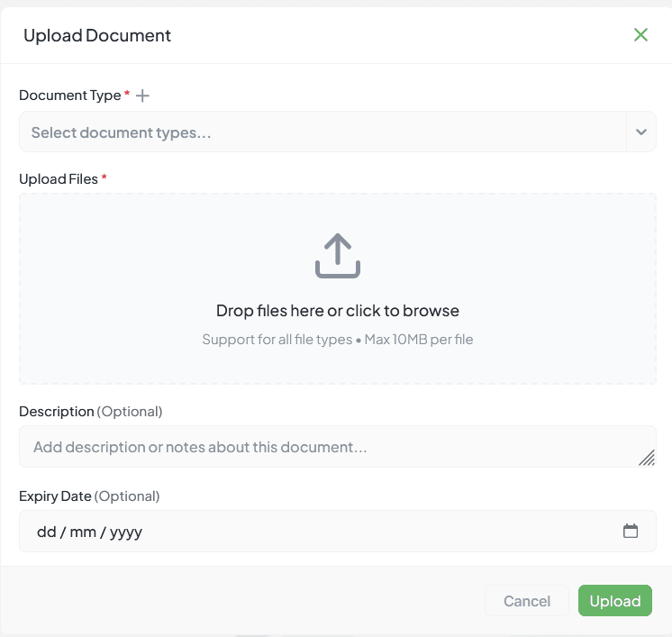Click the Document Type field label
Image resolution: width=672 pixels, height=637 pixels.
tap(69, 96)
